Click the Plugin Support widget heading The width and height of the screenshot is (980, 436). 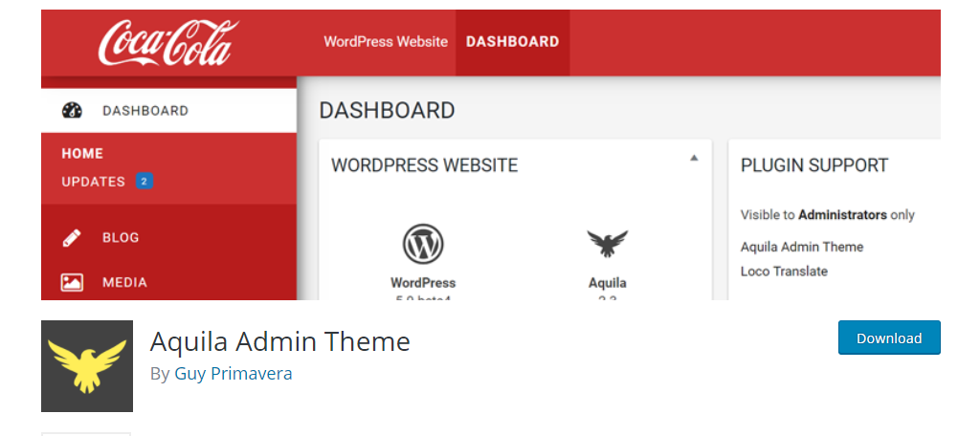[813, 165]
